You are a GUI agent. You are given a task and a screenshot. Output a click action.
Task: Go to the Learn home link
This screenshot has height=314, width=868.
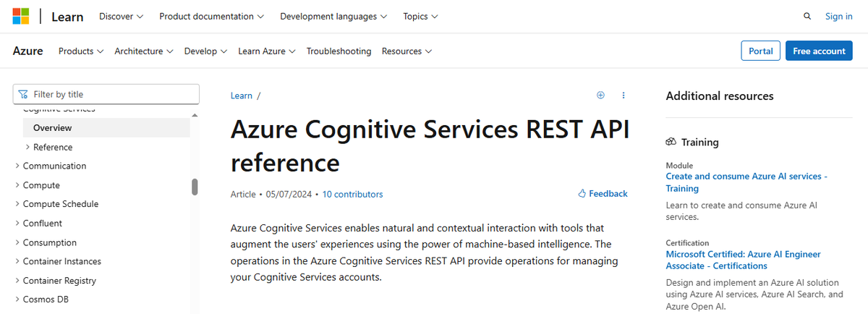tap(67, 16)
